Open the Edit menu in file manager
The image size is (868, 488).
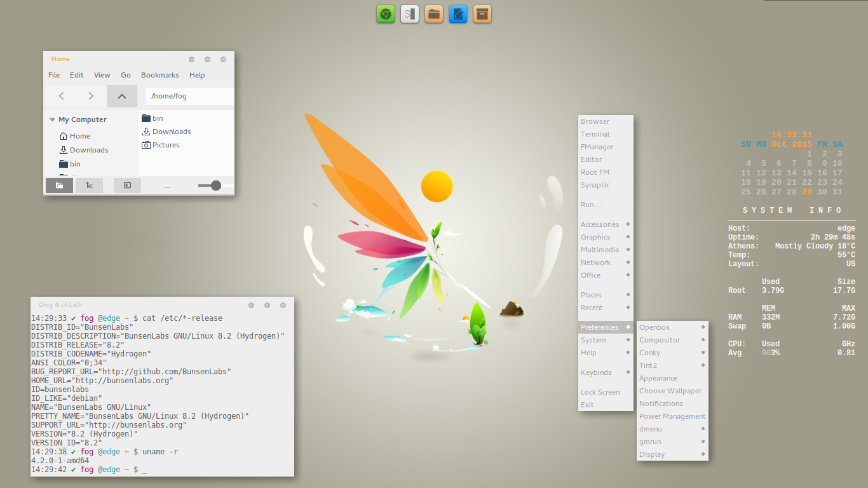77,75
